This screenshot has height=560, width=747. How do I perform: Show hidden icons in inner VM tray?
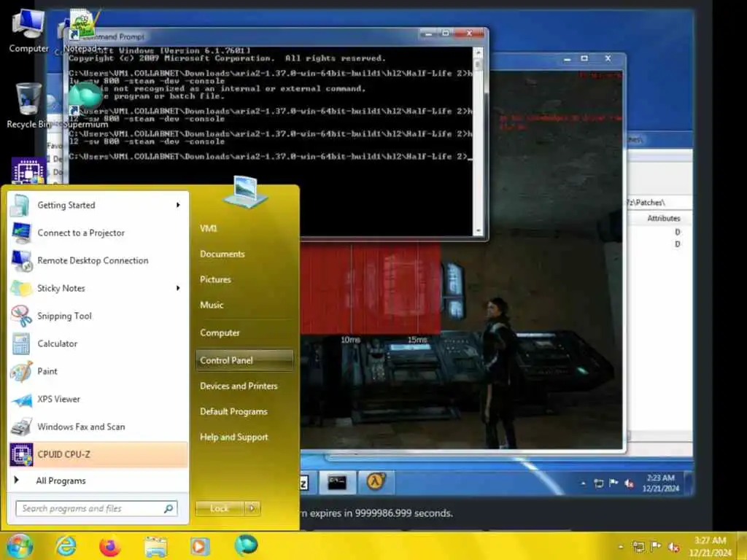583,483
